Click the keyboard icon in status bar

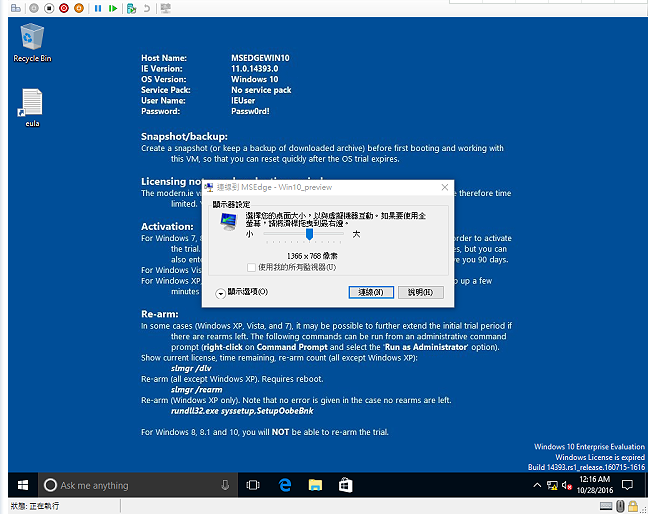pyautogui.click(x=606, y=506)
